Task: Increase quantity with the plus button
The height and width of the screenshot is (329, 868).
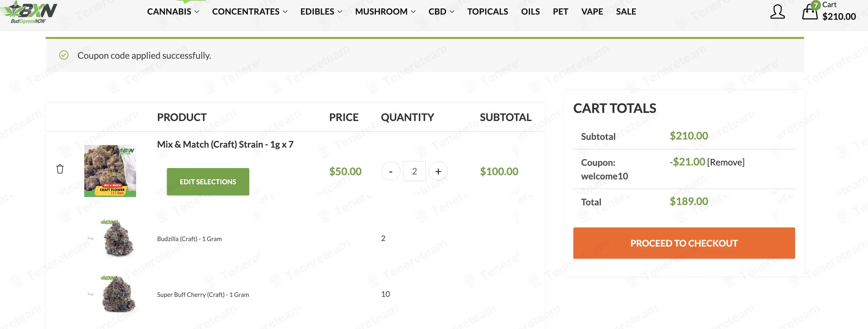Action: coord(438,171)
